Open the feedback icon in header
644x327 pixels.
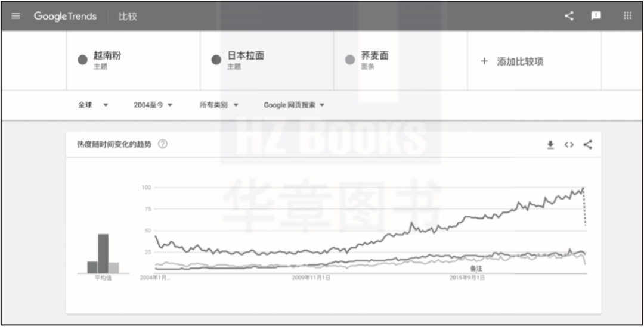596,16
